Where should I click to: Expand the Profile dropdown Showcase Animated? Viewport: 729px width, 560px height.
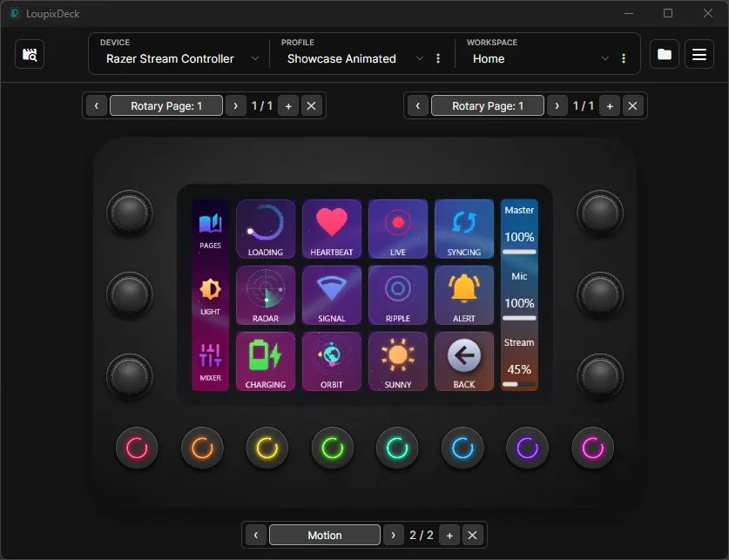coord(354,58)
